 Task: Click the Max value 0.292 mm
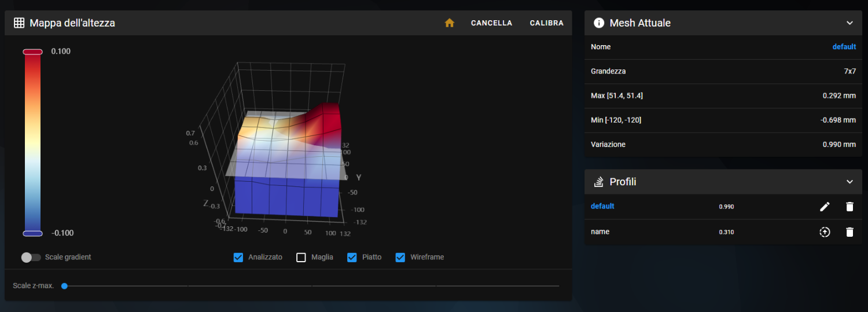[839, 96]
